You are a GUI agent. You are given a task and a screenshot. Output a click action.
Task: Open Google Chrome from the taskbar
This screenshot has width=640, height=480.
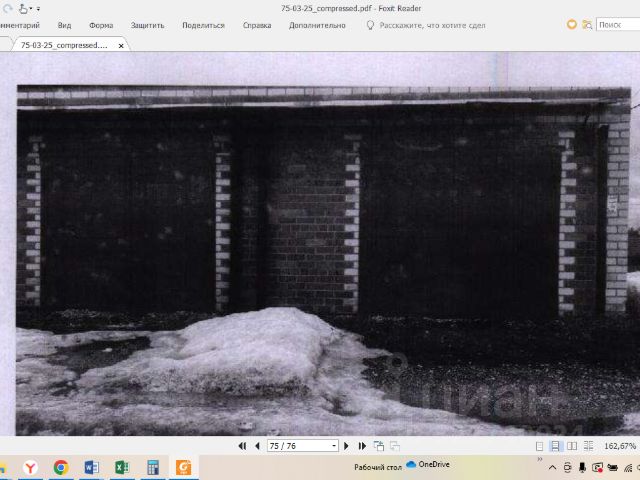(61, 467)
